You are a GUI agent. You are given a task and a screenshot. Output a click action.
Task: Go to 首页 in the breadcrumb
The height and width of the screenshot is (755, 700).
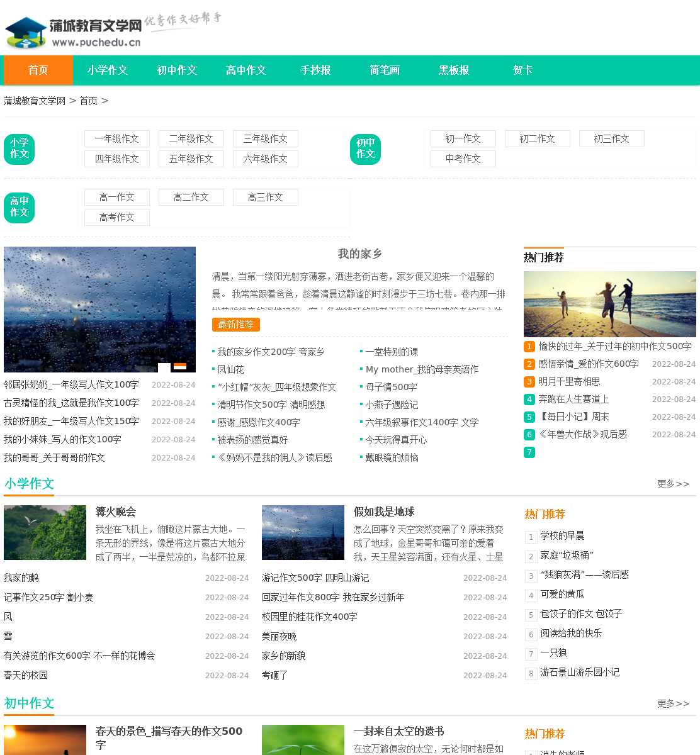88,101
